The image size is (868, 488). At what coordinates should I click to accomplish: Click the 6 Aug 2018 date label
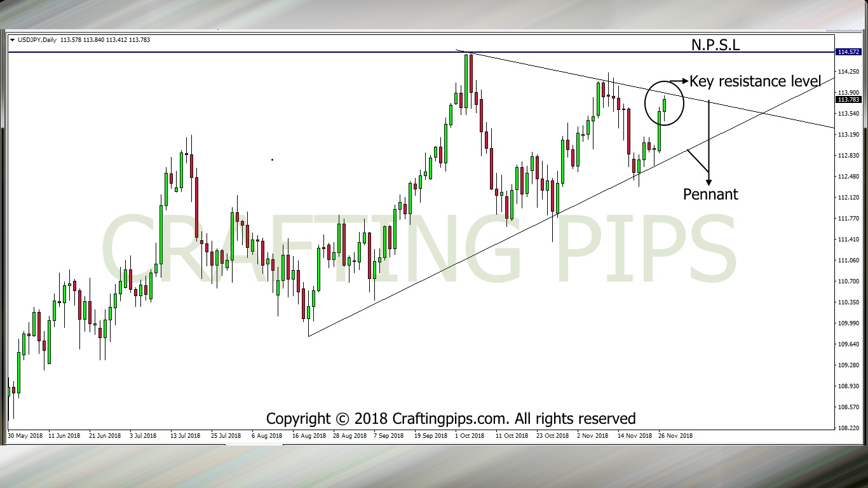pos(267,436)
